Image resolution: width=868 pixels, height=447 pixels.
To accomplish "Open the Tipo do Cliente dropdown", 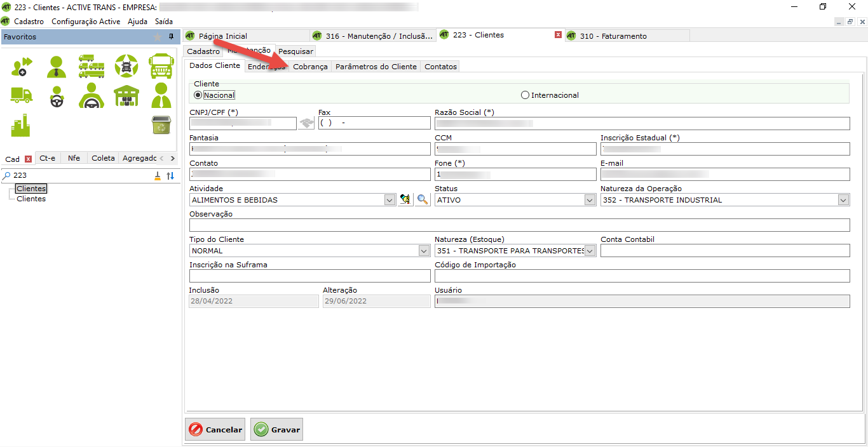I will (424, 251).
